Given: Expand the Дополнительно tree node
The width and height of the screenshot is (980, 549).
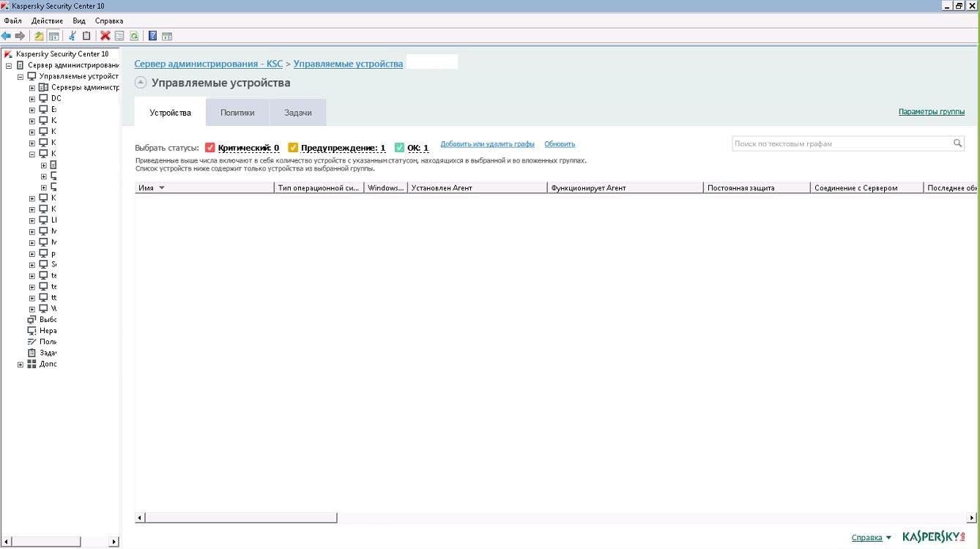Looking at the screenshot, I should pos(21,365).
